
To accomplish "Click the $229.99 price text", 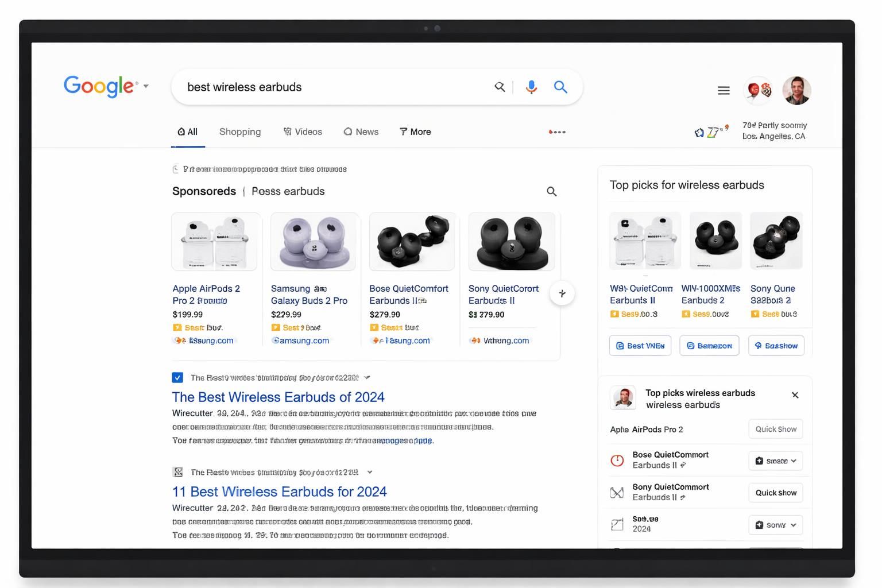I will [x=286, y=315].
